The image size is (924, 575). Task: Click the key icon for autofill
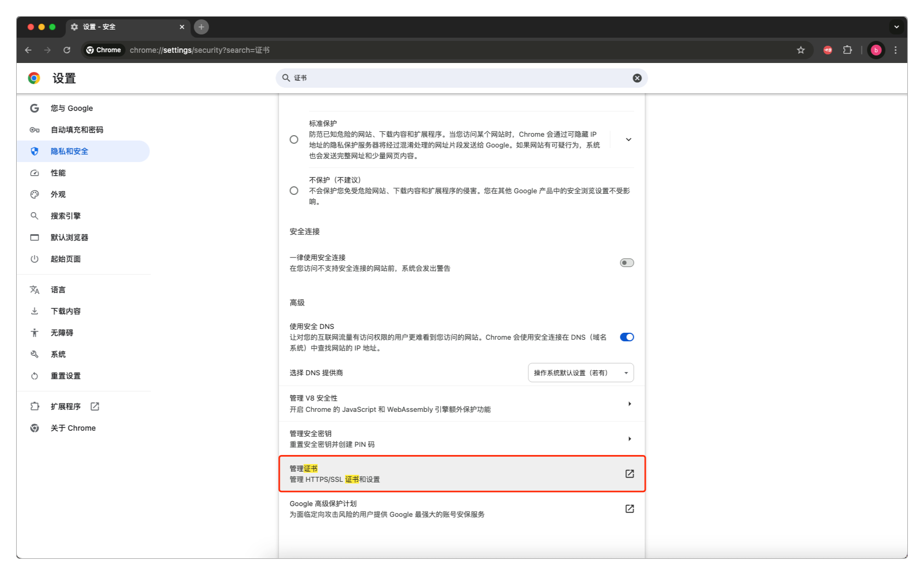(34, 130)
